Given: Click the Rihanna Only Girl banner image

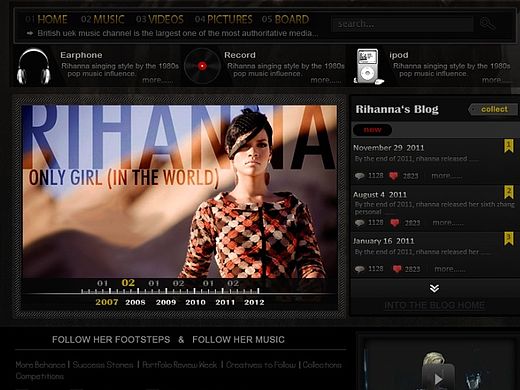Looking at the screenshot, I should [179, 191].
